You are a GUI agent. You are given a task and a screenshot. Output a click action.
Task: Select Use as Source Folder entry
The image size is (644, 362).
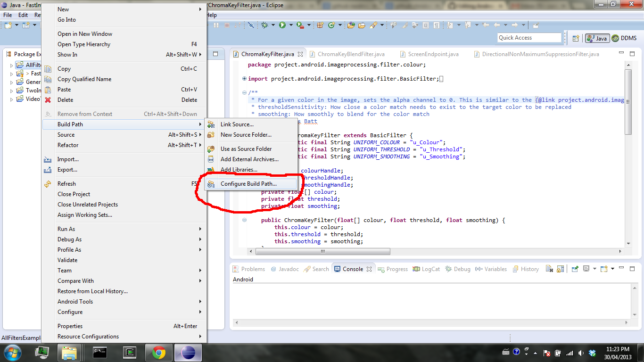click(x=251, y=149)
